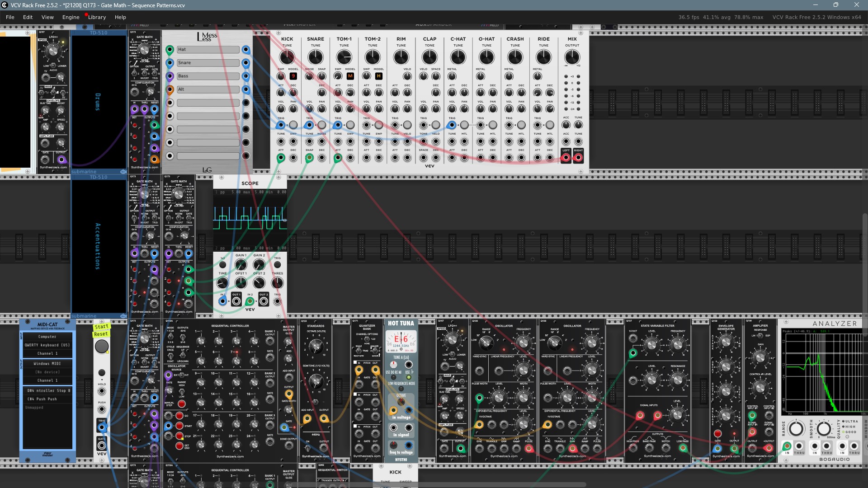The height and width of the screenshot is (488, 868).
Task: Click the KICK model display showing 9
Action: 293,76
